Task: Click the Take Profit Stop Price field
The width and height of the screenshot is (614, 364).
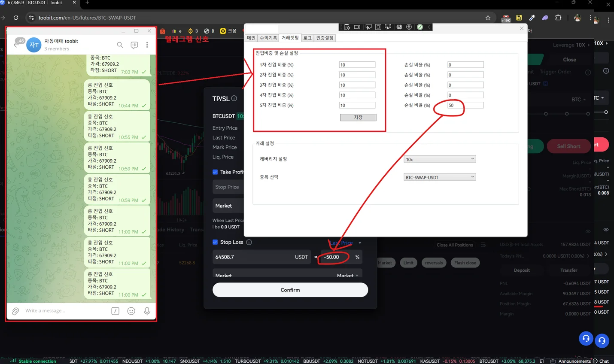Action: pos(228,187)
